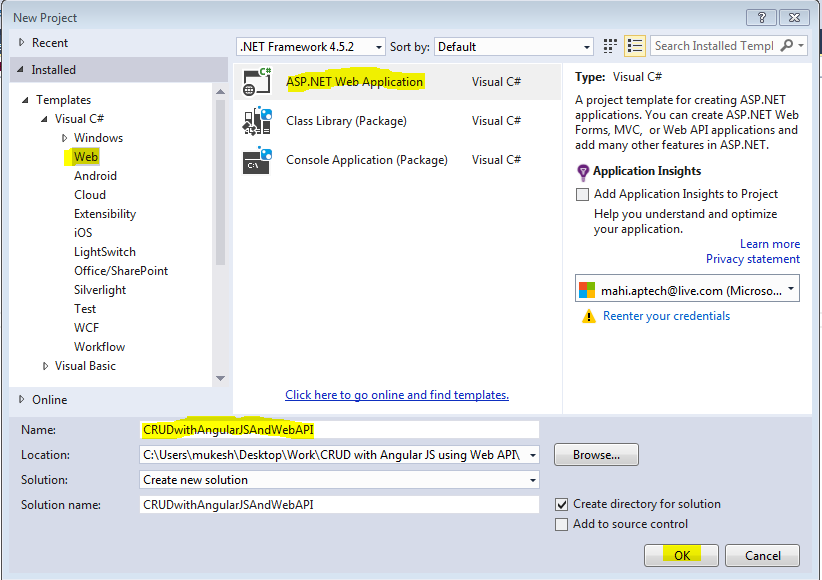Switch to medium icons list view
The image size is (822, 580).
pos(634,46)
